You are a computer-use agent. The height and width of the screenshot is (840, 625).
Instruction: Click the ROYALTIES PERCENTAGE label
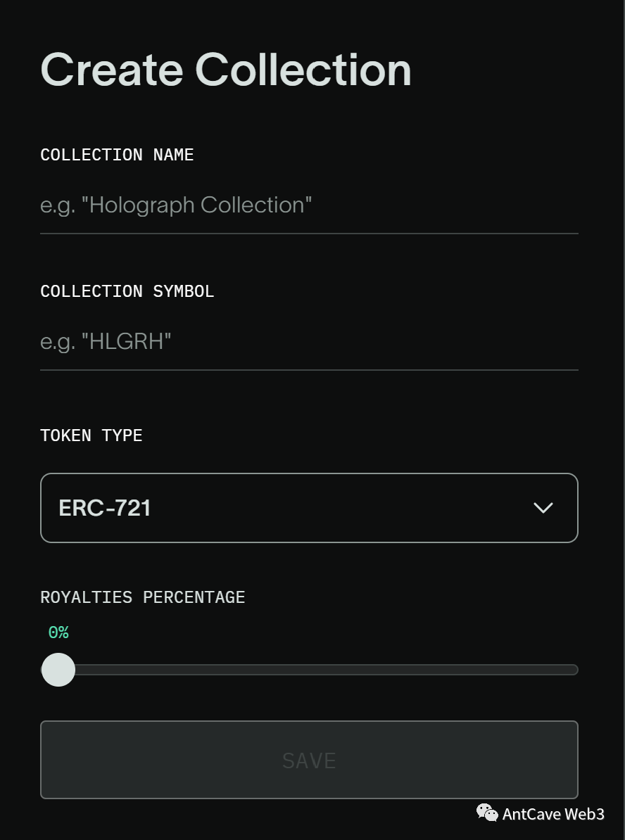(143, 597)
